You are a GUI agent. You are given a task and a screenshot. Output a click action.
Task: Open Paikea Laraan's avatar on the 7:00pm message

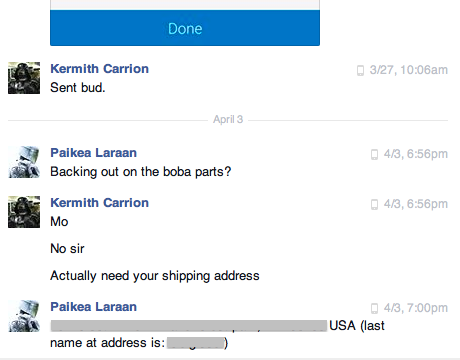(24, 316)
